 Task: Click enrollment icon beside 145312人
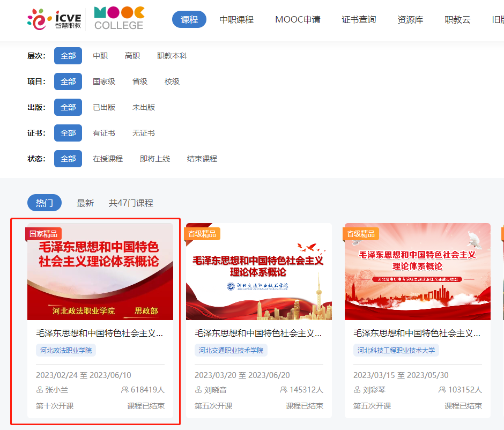point(284,390)
